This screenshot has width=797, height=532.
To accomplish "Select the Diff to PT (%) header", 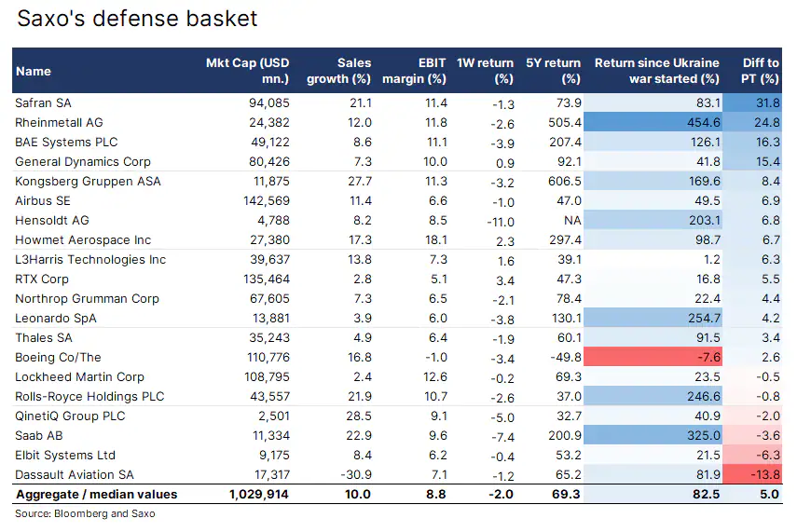I will coord(761,71).
